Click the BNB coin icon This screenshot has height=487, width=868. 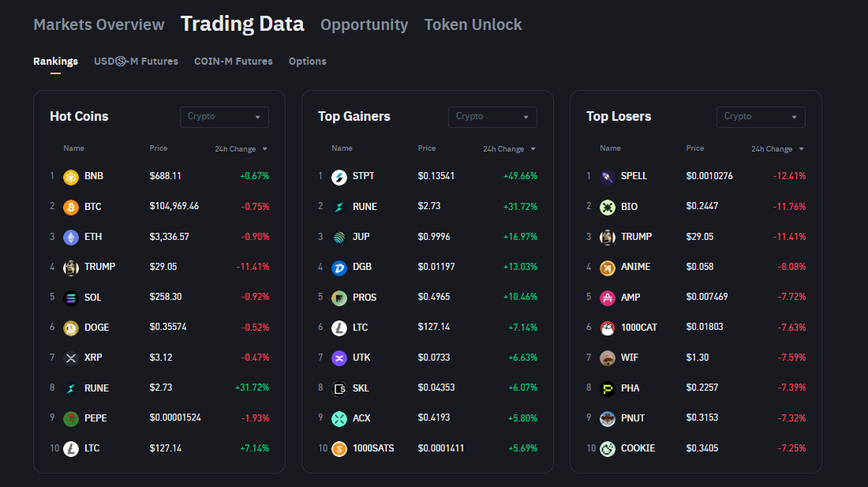coord(71,177)
